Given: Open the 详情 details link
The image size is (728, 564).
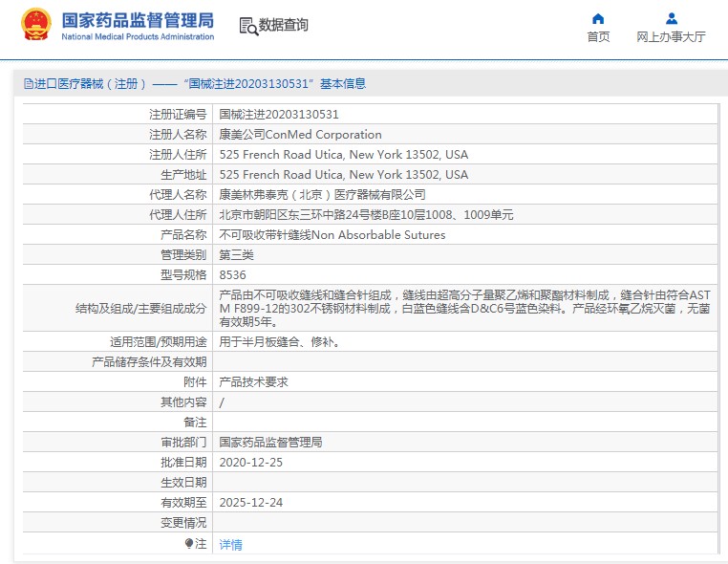Looking at the screenshot, I should (x=231, y=544).
